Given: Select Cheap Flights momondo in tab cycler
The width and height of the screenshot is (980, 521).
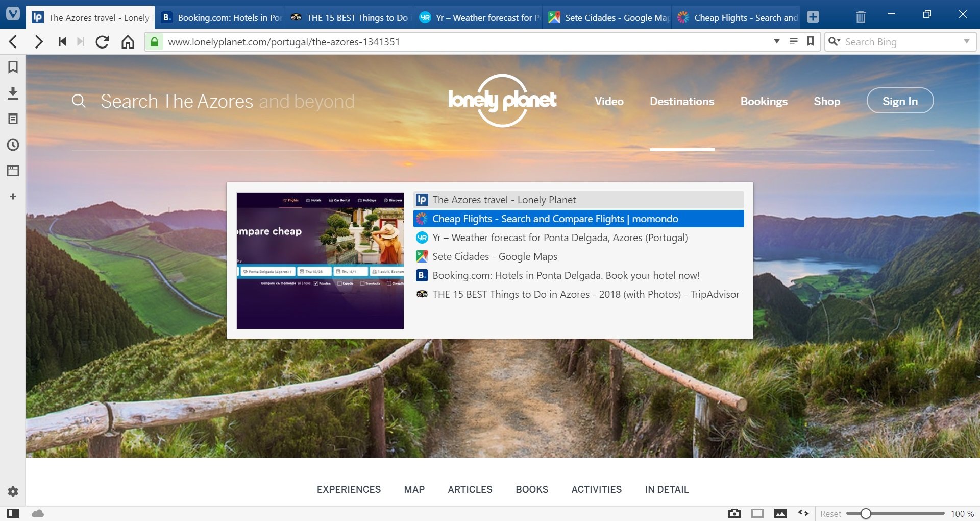Looking at the screenshot, I should click(579, 219).
